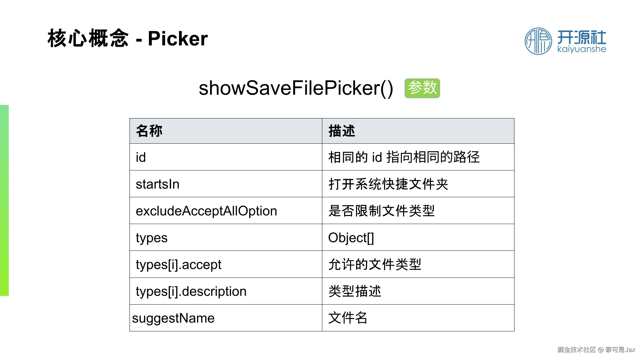
Task: Click the green gradient bar on left edge
Action: click(x=4, y=200)
